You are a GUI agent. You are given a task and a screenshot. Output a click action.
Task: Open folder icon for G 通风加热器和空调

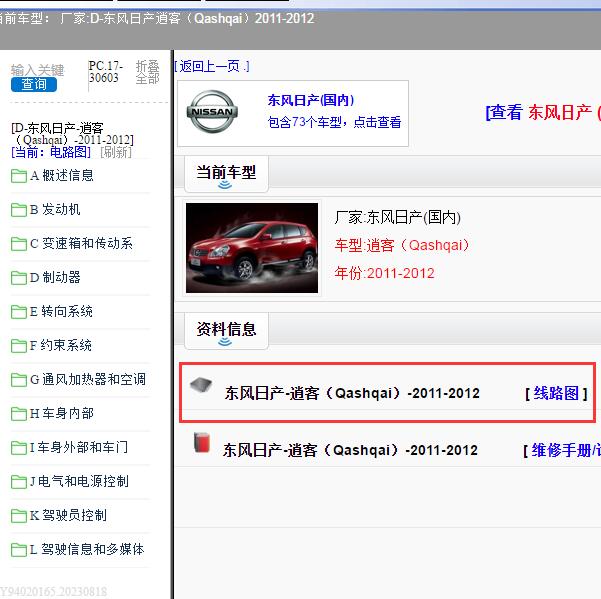(x=19, y=380)
